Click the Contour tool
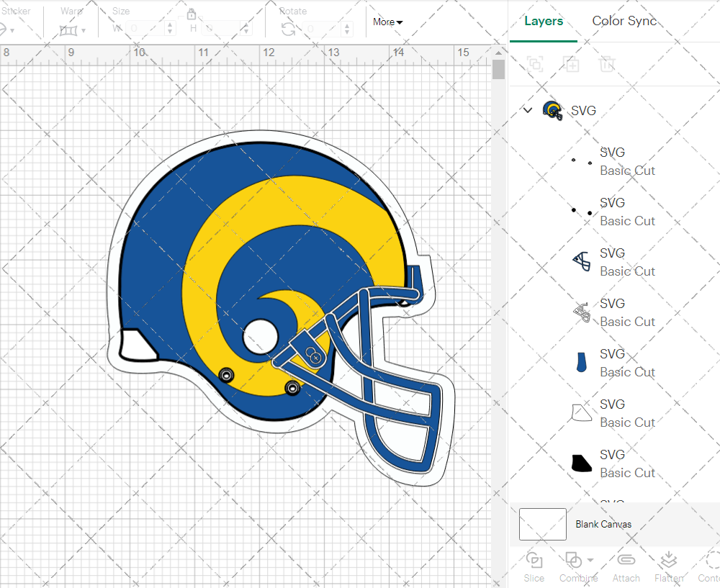720x588 pixels. coord(709,567)
